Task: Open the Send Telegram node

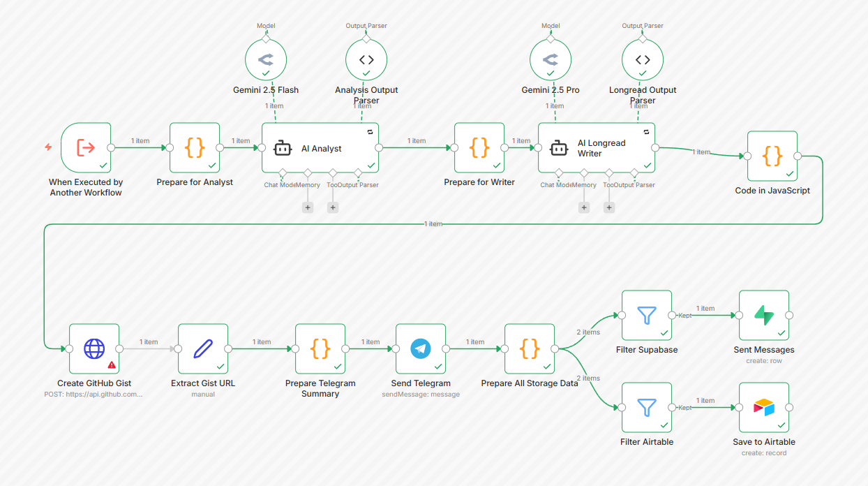Action: 421,348
